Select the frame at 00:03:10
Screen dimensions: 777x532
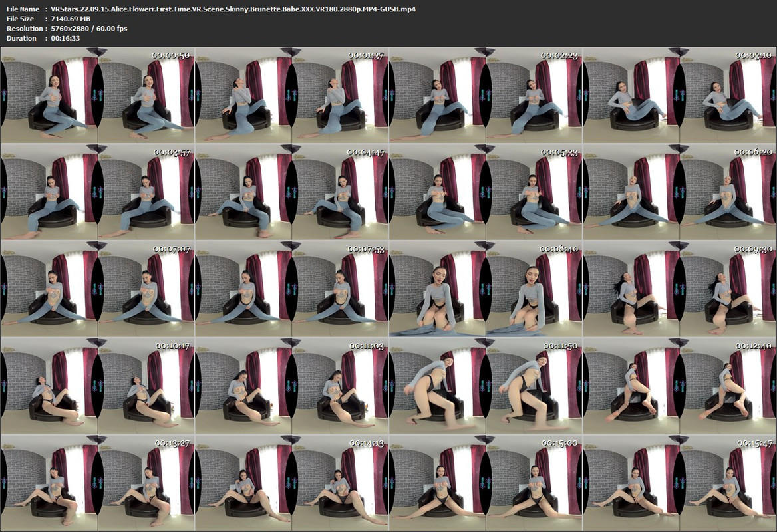[x=679, y=95]
